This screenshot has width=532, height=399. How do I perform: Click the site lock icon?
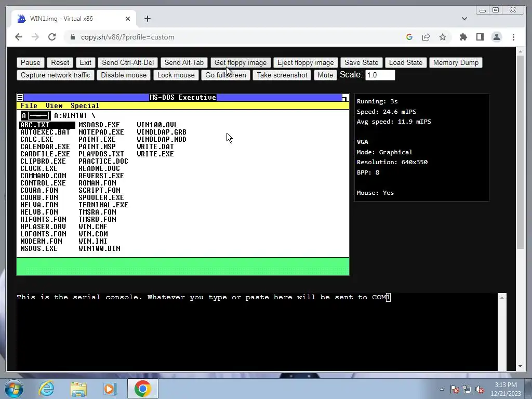point(73,37)
